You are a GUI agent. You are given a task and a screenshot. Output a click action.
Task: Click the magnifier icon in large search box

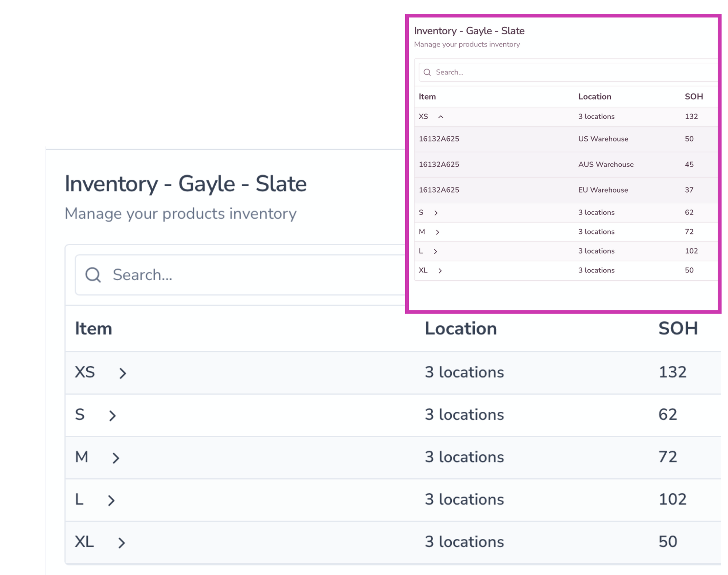[93, 275]
